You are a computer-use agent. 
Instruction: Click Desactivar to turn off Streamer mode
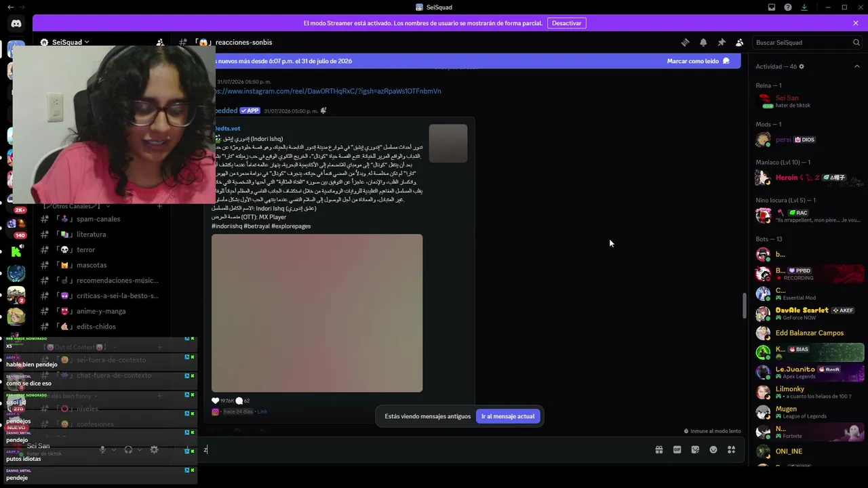coord(566,23)
